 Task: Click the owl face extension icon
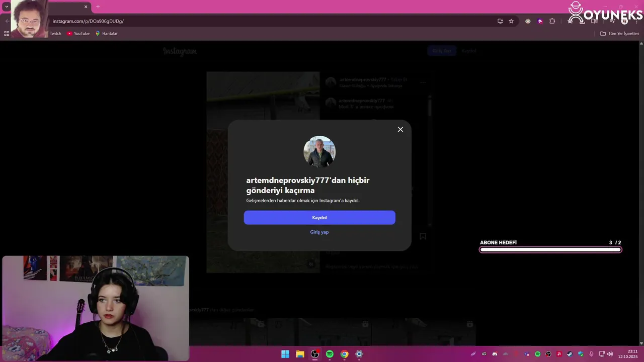pyautogui.click(x=528, y=21)
